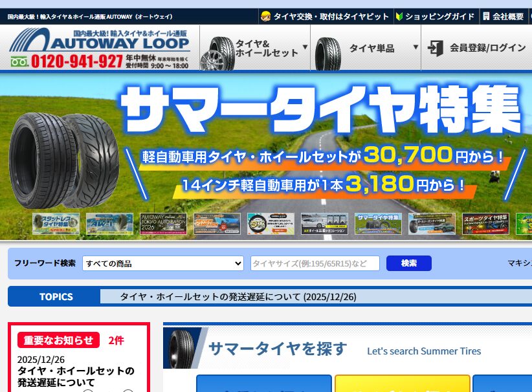Click the green beginner mark shopping guide icon
532x392 pixels.
[x=399, y=16]
